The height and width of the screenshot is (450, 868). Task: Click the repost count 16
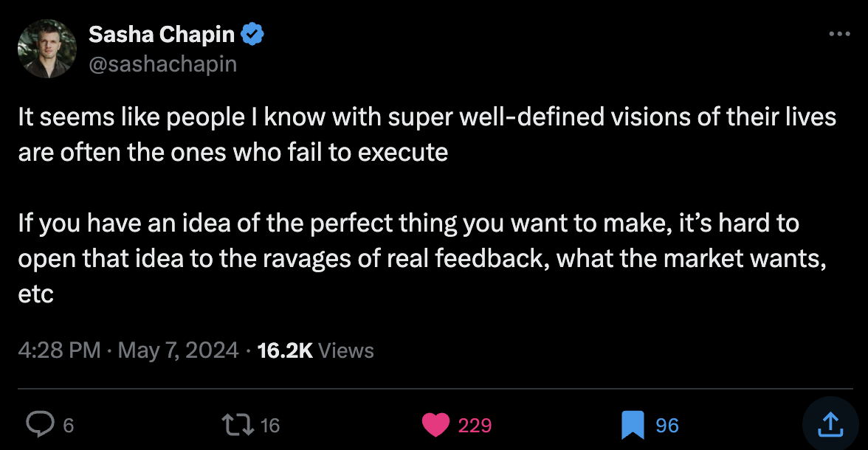270,425
